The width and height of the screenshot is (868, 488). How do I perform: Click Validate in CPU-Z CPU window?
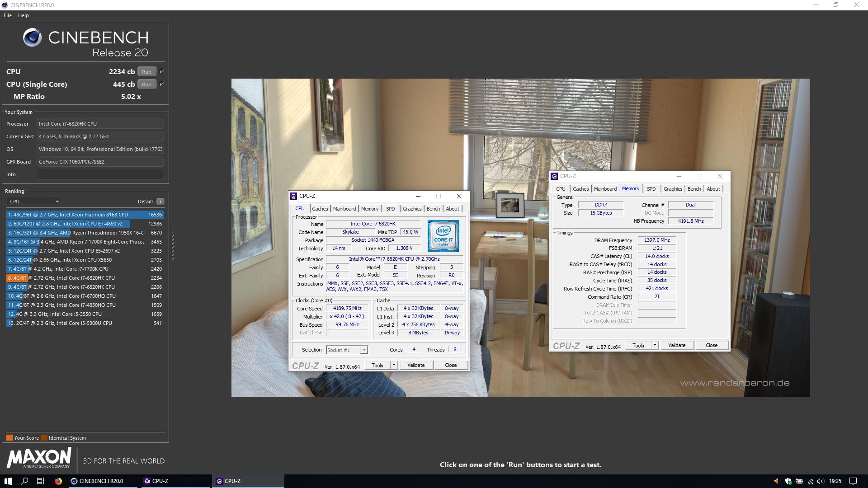(x=416, y=365)
